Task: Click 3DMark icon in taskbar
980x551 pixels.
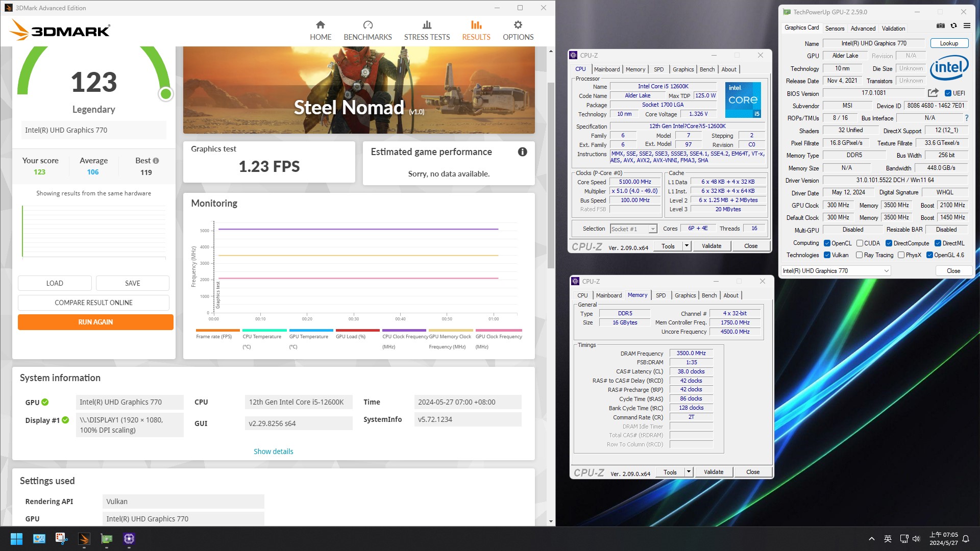Action: [x=84, y=539]
